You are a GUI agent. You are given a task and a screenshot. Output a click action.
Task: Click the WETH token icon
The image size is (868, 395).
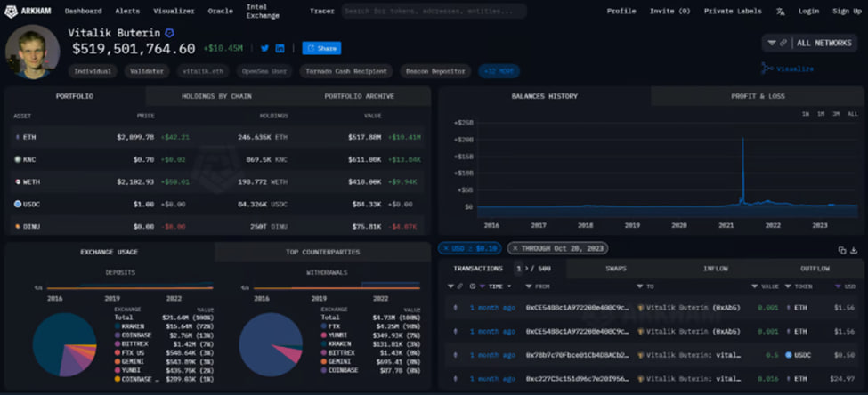tap(17, 182)
